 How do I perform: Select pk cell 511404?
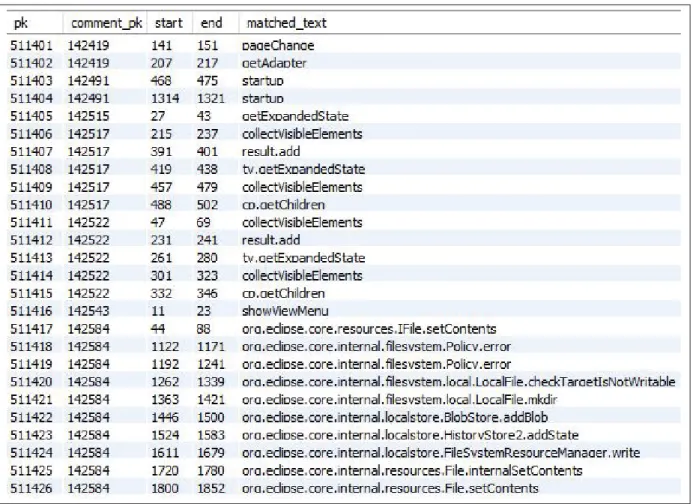(31, 99)
